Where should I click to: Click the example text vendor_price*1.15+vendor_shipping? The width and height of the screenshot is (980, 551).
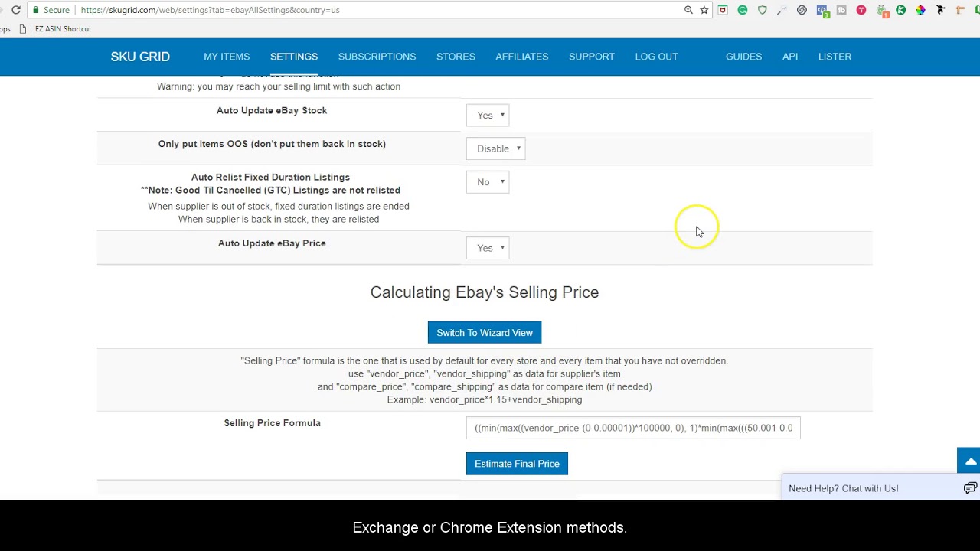[x=505, y=399]
